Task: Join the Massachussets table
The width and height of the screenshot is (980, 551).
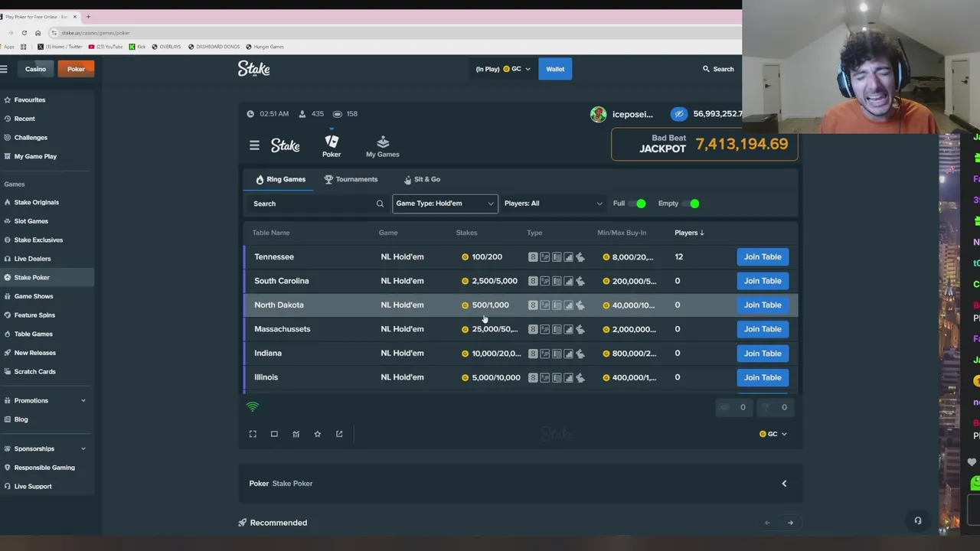Action: pyautogui.click(x=763, y=329)
